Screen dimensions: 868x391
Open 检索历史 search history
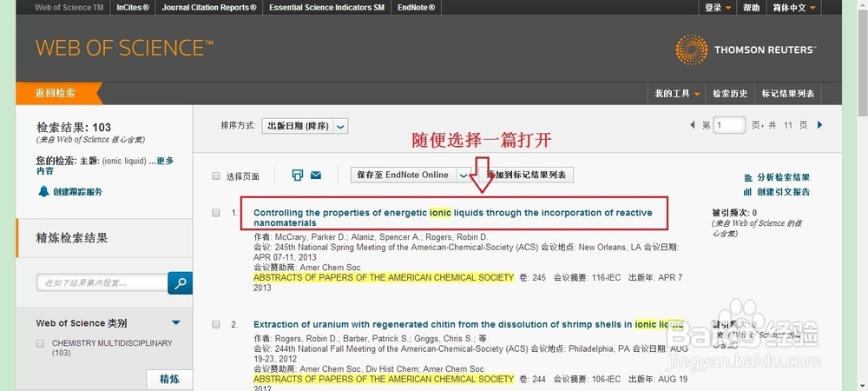(730, 94)
